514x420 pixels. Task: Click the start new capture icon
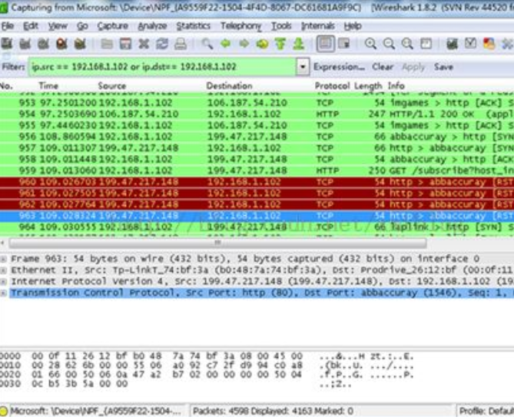(43, 44)
